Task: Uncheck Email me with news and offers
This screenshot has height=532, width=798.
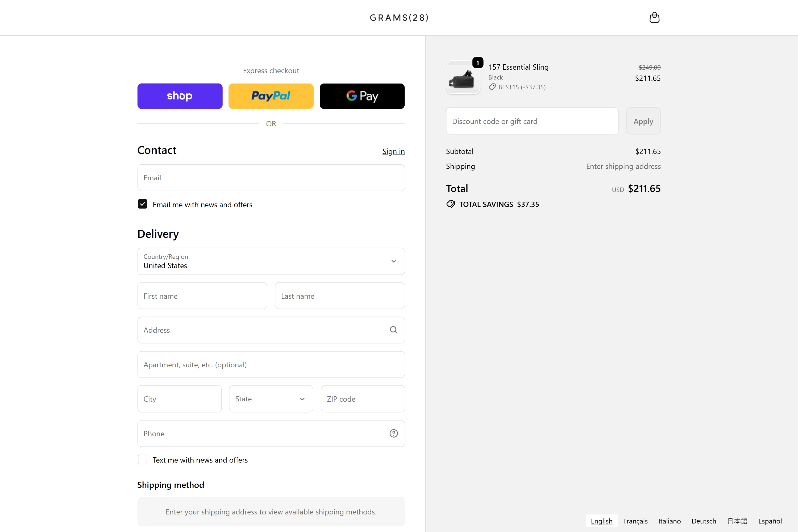Action: pyautogui.click(x=143, y=204)
